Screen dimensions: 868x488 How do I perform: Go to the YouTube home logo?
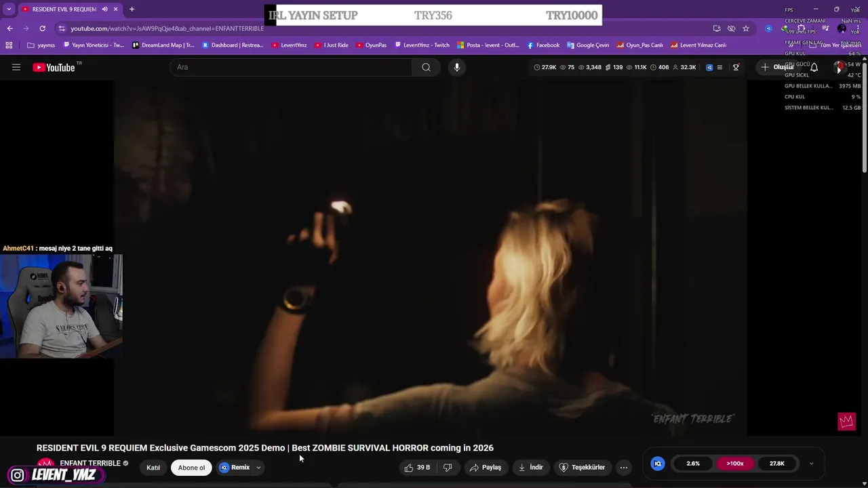click(54, 67)
